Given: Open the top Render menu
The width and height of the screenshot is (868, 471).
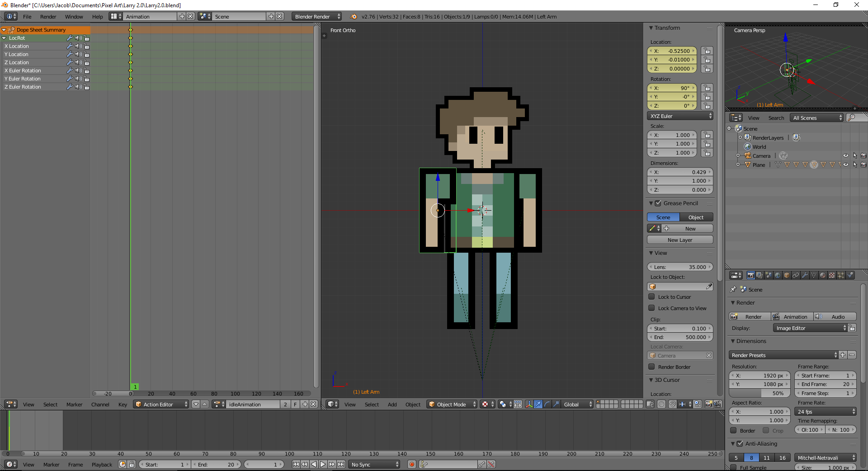Looking at the screenshot, I should 48,16.
